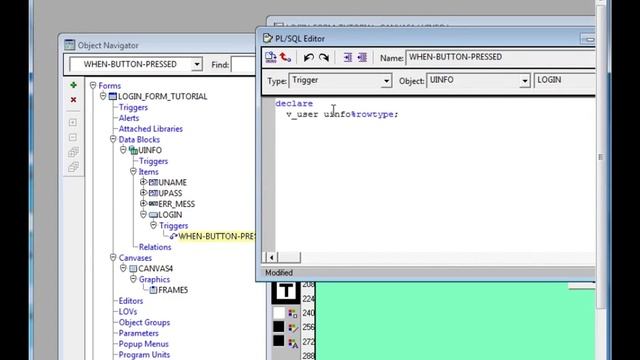Click the editor horizontal scrollbar left arrow
Viewport: 640px width, 360px height.
click(271, 257)
